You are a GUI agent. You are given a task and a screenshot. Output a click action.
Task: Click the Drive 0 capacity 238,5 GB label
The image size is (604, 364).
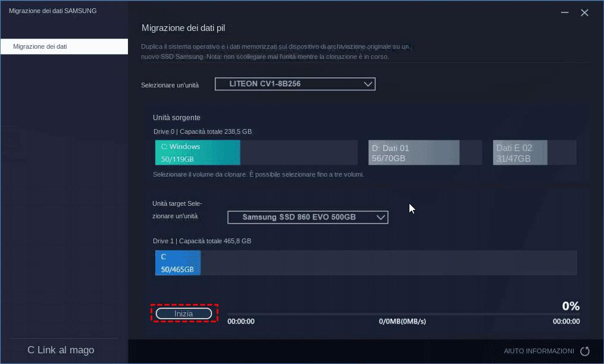pyautogui.click(x=202, y=131)
